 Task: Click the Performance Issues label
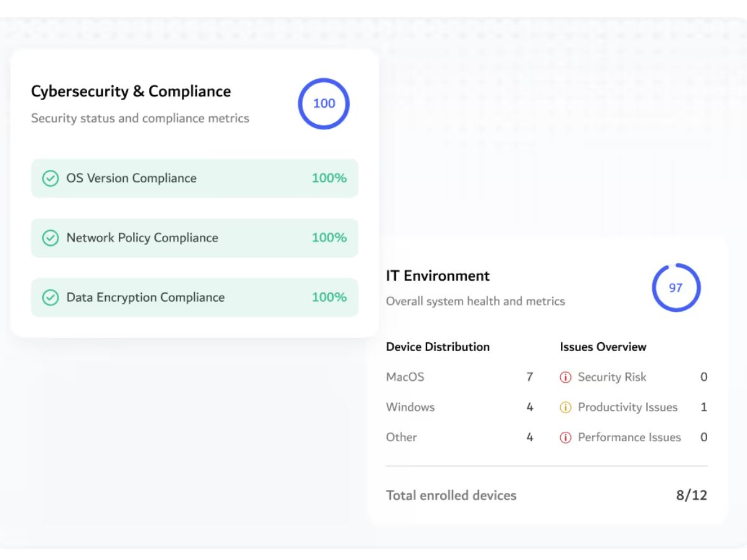tap(629, 437)
